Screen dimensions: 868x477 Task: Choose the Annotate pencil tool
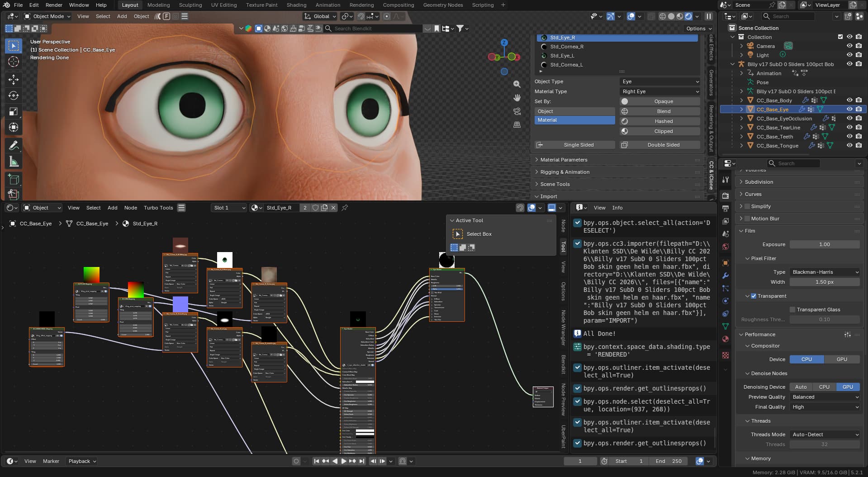pyautogui.click(x=14, y=145)
